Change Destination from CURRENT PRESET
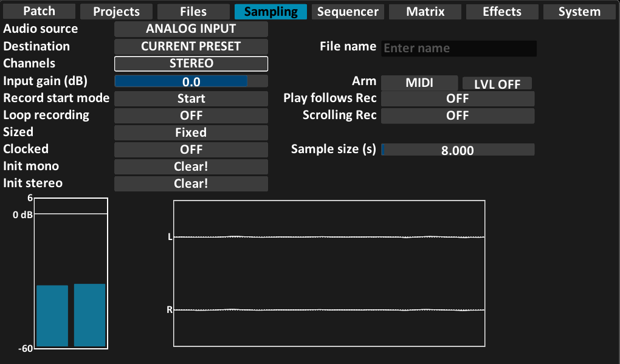The width and height of the screenshot is (620, 364). tap(191, 46)
